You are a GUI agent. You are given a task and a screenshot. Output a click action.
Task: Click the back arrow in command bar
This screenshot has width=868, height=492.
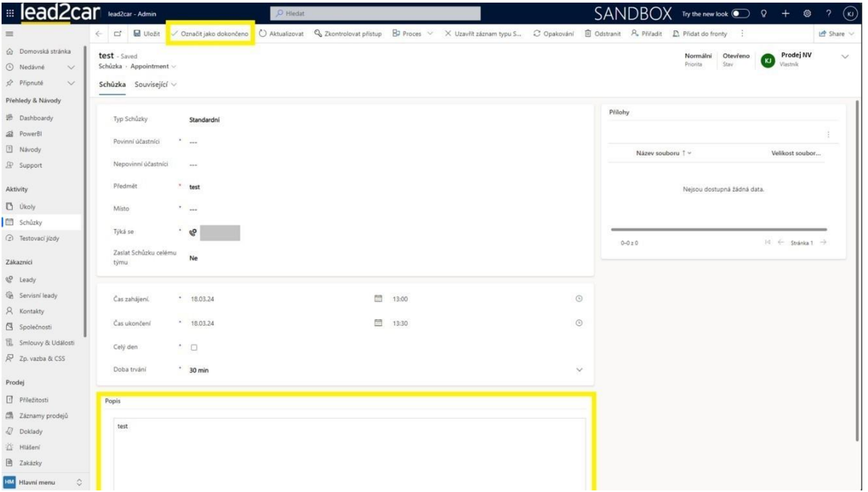pos(99,33)
